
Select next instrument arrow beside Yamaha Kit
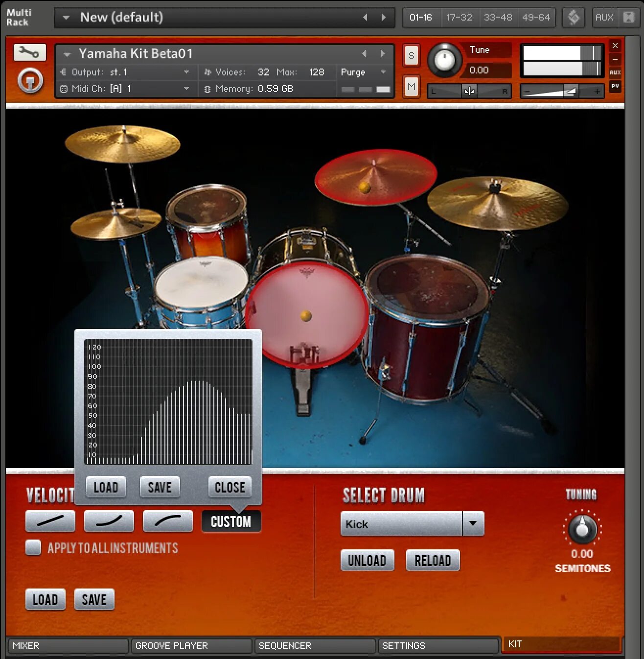click(x=382, y=53)
